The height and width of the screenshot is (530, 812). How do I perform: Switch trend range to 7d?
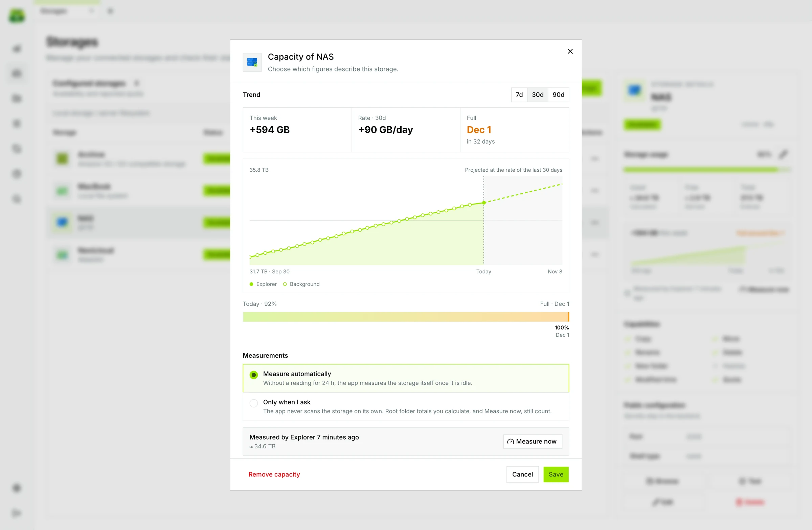[519, 94]
